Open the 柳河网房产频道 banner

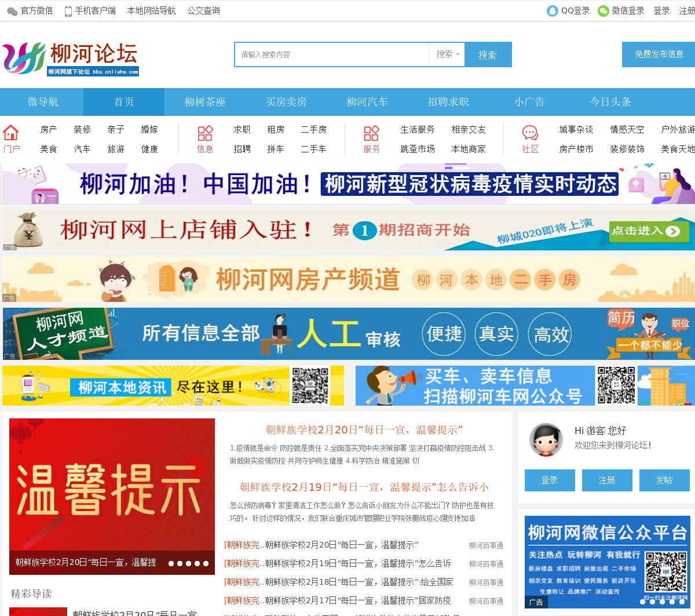click(349, 279)
